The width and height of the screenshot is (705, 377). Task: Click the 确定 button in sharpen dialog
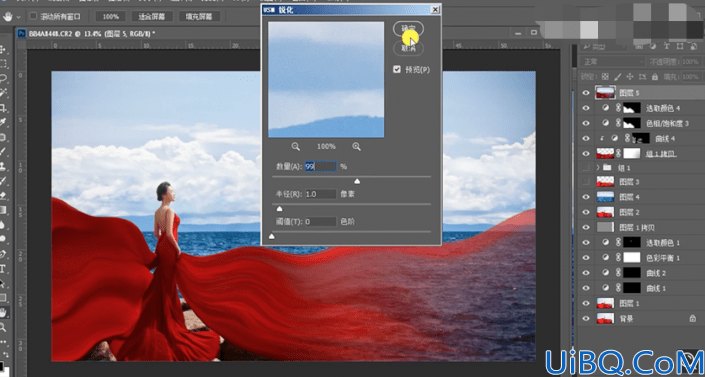[408, 28]
